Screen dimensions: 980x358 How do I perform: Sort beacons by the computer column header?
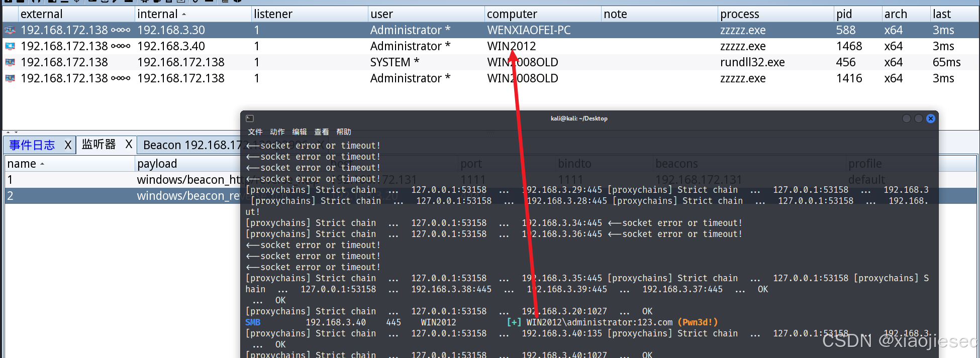[x=543, y=14]
